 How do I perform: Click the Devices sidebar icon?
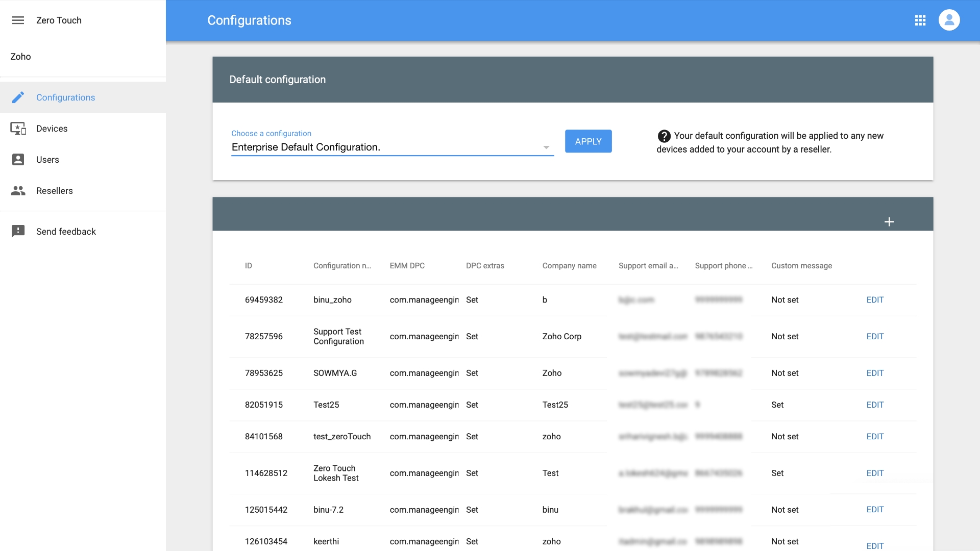(x=18, y=129)
